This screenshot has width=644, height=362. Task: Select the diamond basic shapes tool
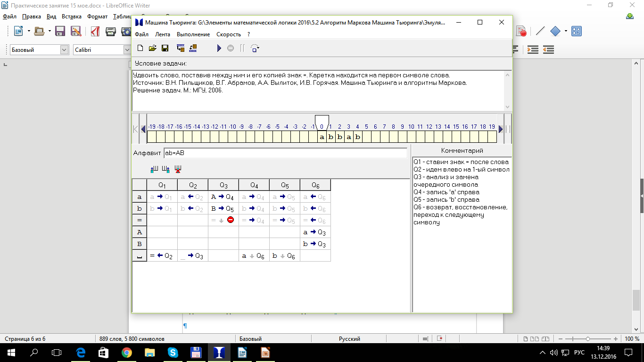pos(555,31)
